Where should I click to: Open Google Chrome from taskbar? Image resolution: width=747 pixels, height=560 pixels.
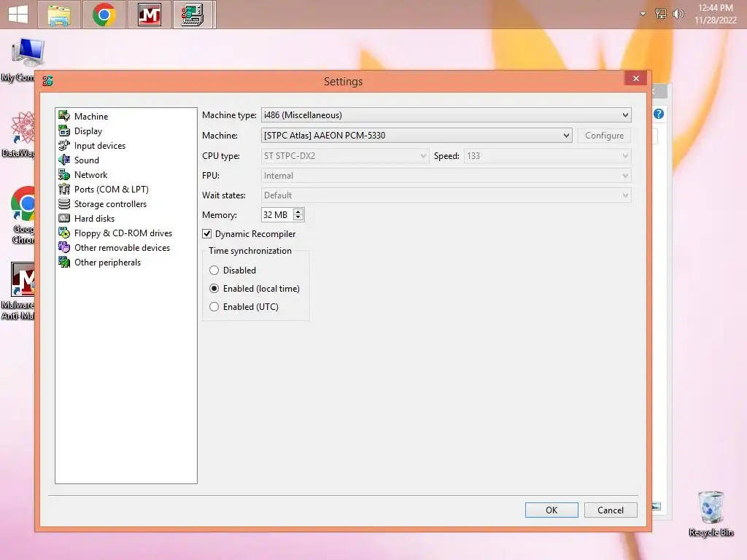click(x=104, y=15)
